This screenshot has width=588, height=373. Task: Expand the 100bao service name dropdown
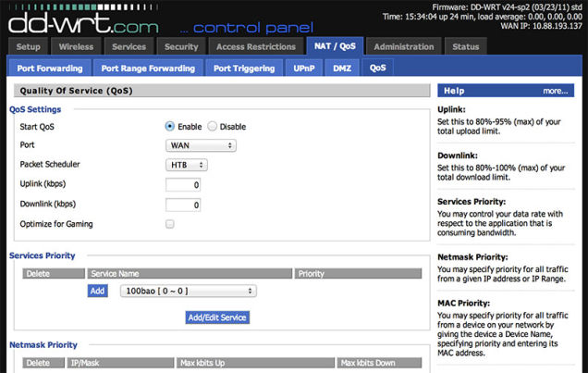tap(189, 291)
